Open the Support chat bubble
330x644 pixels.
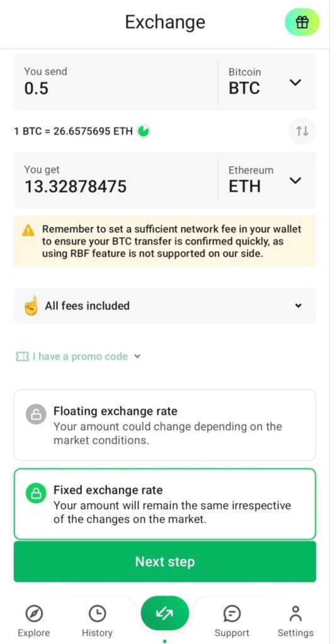(x=232, y=621)
